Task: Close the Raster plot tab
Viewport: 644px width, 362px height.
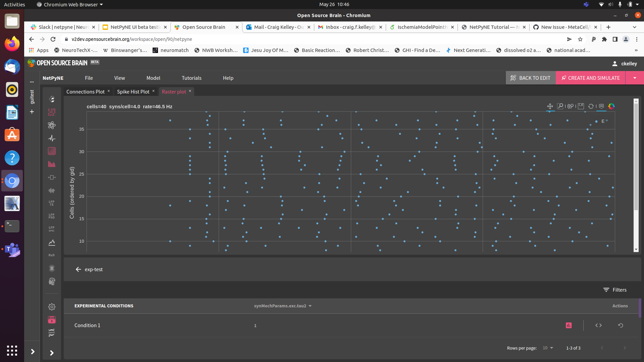Action: tap(190, 91)
